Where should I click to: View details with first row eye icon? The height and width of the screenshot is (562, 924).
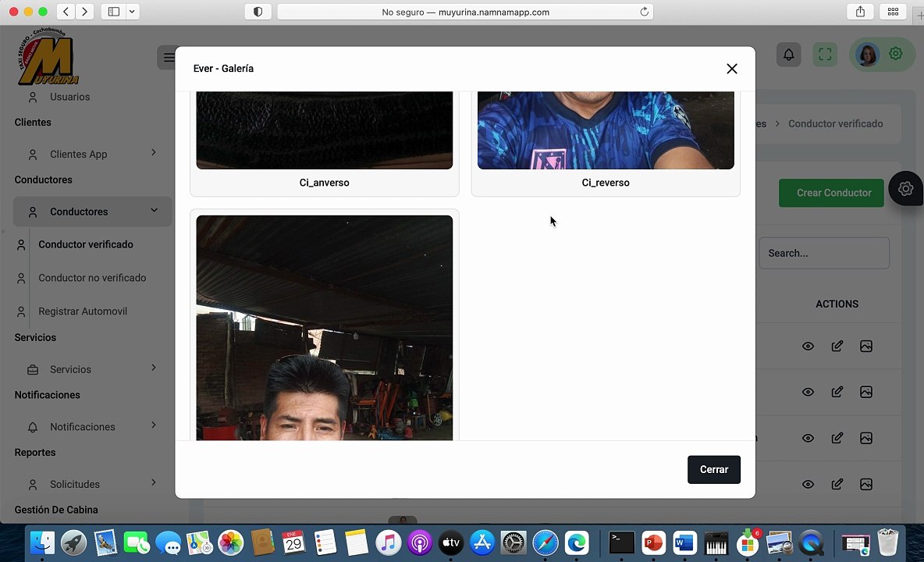click(x=808, y=347)
